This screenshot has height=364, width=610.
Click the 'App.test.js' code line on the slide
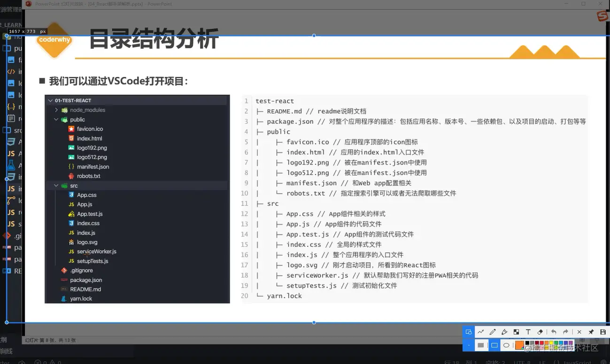click(350, 235)
